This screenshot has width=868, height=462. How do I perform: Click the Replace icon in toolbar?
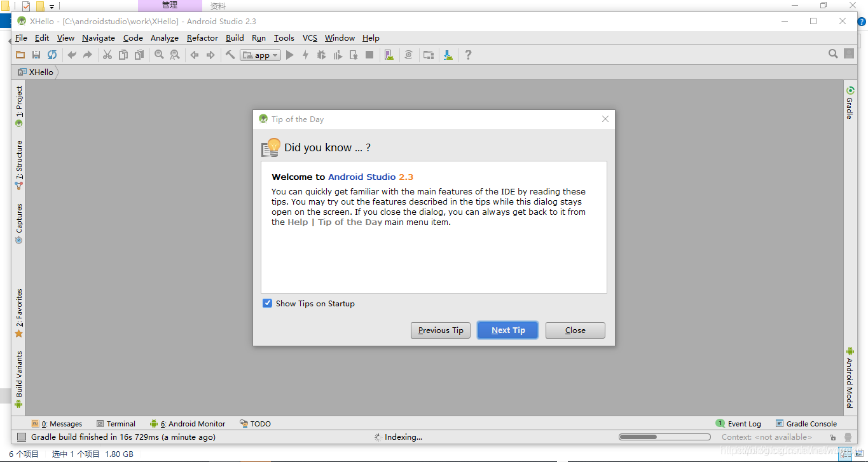(175, 55)
